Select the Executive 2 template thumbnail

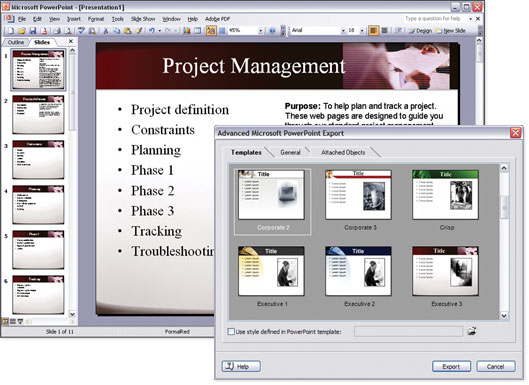pyautogui.click(x=359, y=271)
